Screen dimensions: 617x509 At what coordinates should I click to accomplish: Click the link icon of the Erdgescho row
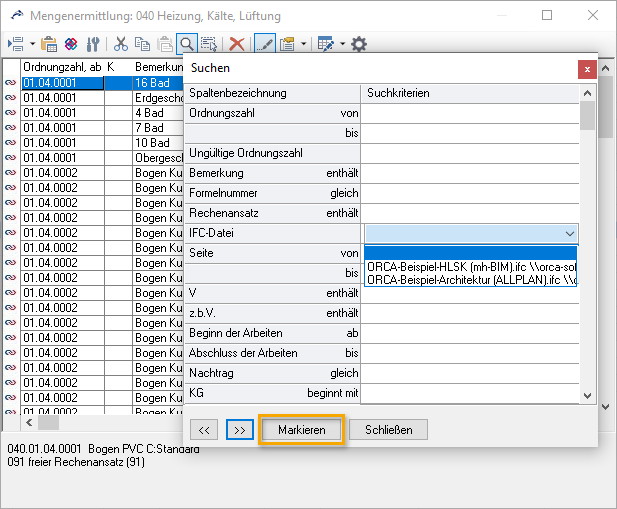(x=11, y=98)
